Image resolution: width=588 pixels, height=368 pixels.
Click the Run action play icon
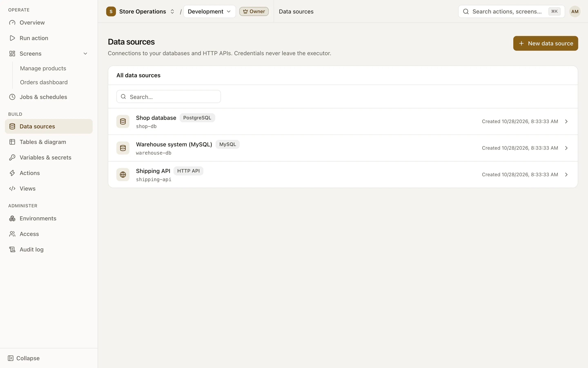point(12,38)
